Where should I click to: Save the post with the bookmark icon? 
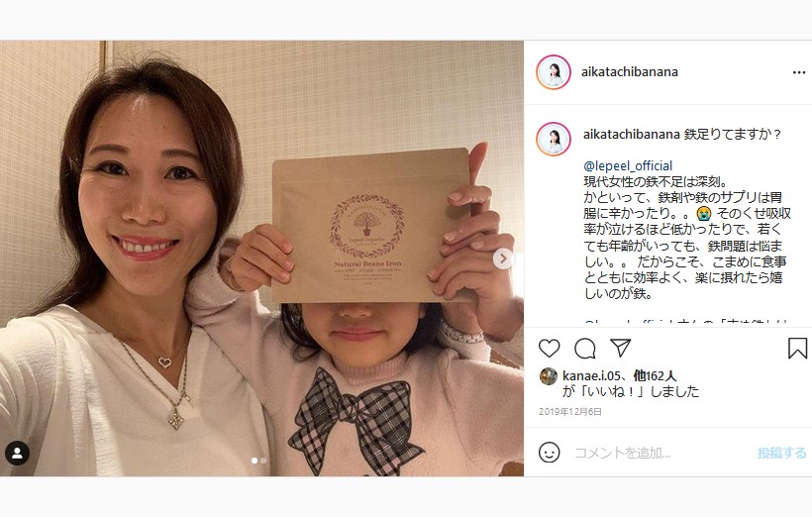point(797,348)
